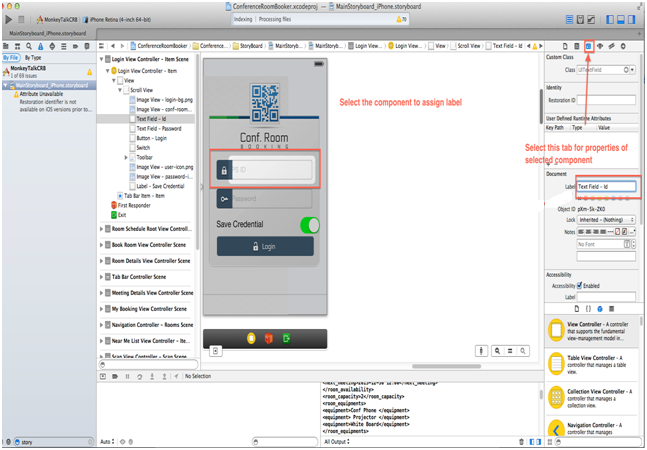Switch to the Version editor icon
This screenshot has height=450, width=647.
click(591, 19)
